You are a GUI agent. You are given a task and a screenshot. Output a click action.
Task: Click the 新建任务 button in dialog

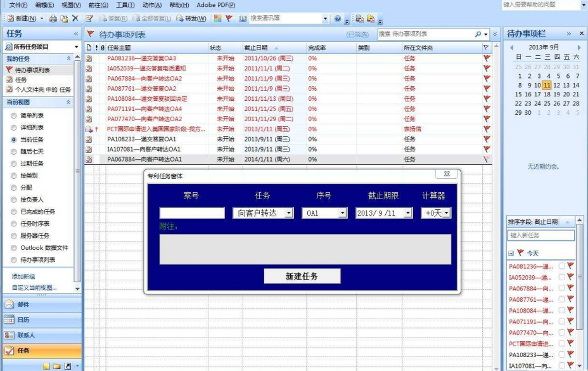pyautogui.click(x=302, y=276)
